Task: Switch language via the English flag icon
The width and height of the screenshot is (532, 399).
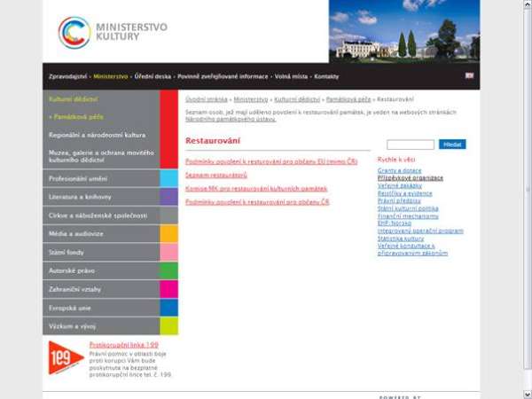Action: click(469, 75)
